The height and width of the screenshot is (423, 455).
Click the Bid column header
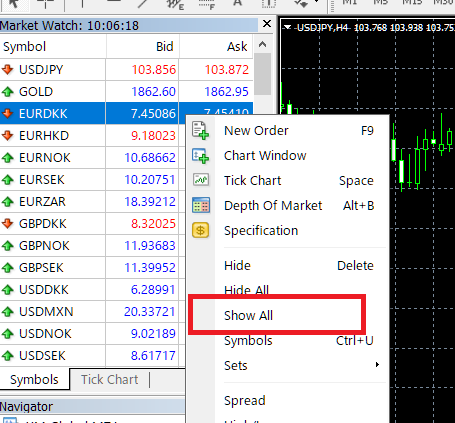click(x=143, y=47)
